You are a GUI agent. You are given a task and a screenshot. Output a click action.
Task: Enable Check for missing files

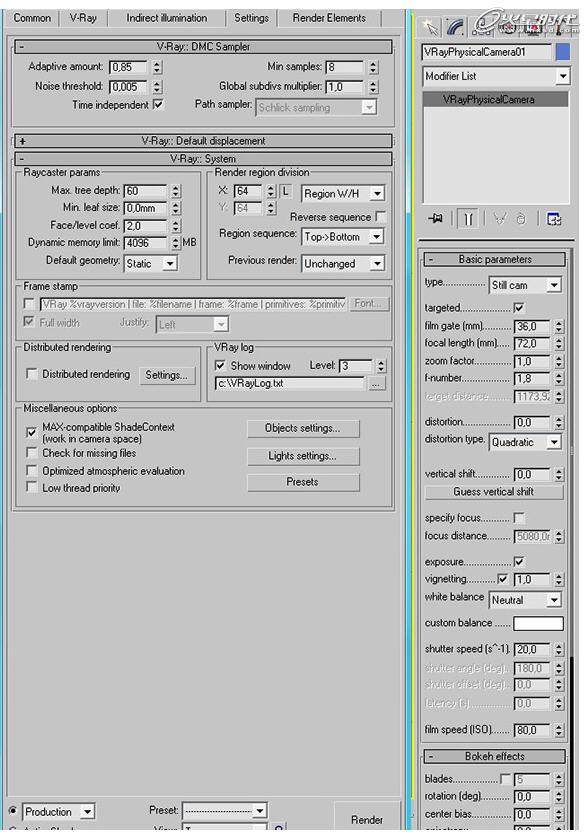31,453
